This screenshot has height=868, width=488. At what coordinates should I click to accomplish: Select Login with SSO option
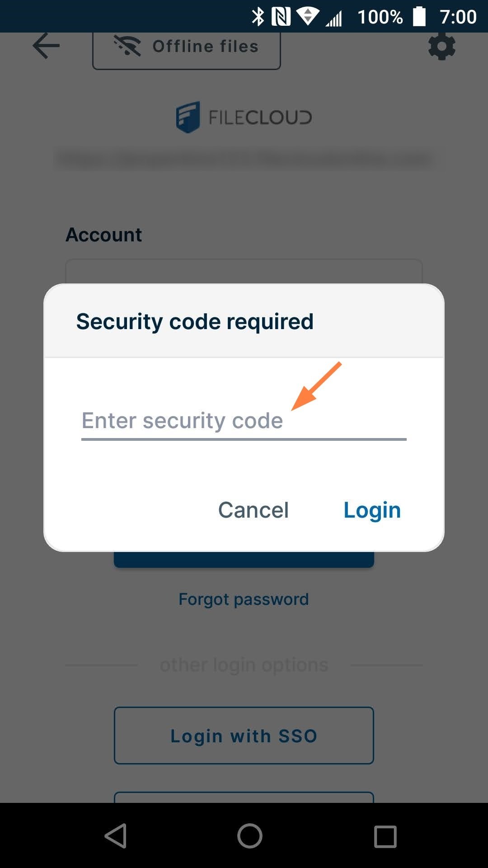(x=244, y=736)
